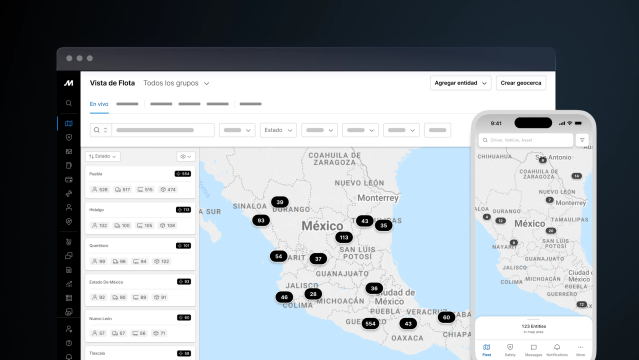This screenshot has height=360, width=639.
Task: Expand the Todos los grupos dropdown
Action: pyautogui.click(x=176, y=83)
